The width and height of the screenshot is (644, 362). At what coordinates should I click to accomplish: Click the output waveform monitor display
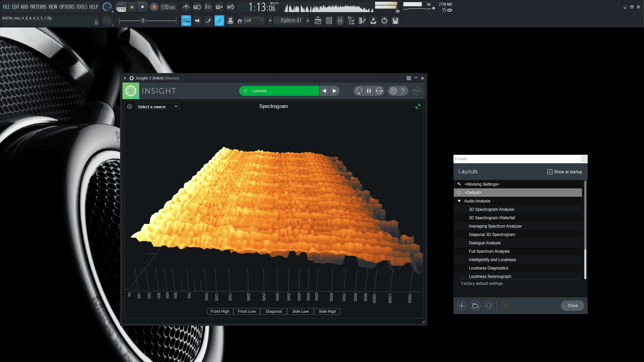point(329,7)
